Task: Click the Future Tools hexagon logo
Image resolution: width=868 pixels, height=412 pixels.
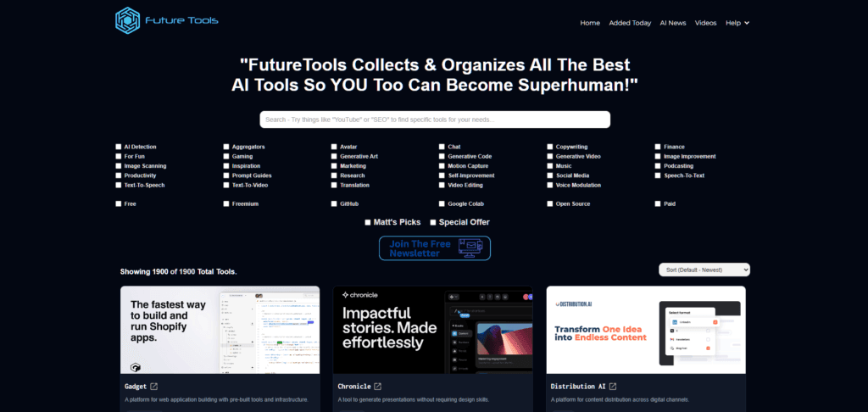Action: 128,20
